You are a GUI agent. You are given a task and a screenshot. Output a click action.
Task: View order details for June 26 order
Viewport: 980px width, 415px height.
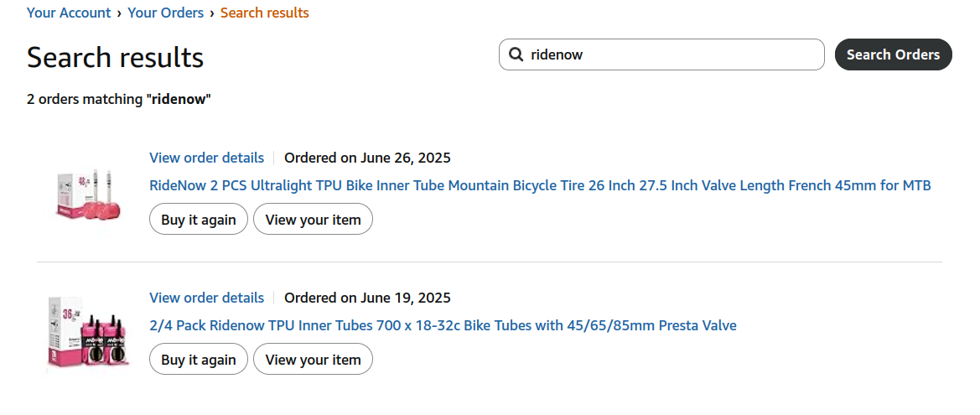pos(206,158)
